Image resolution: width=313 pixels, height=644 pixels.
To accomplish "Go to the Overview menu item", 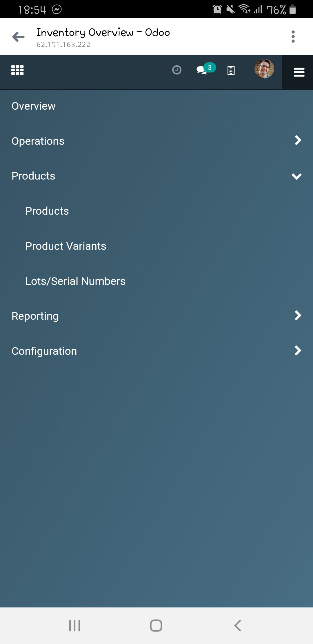I will [x=34, y=106].
